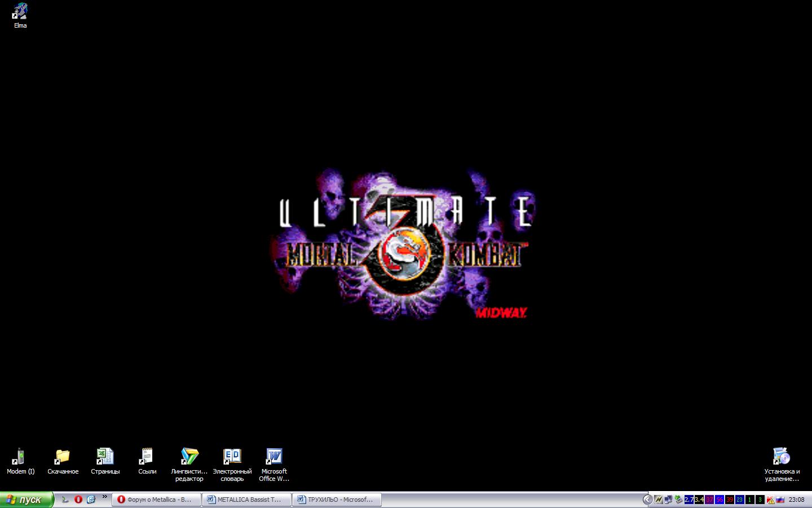Expand Quick Launch overflow chevron
Screen dimensions: 812x508
[104, 497]
